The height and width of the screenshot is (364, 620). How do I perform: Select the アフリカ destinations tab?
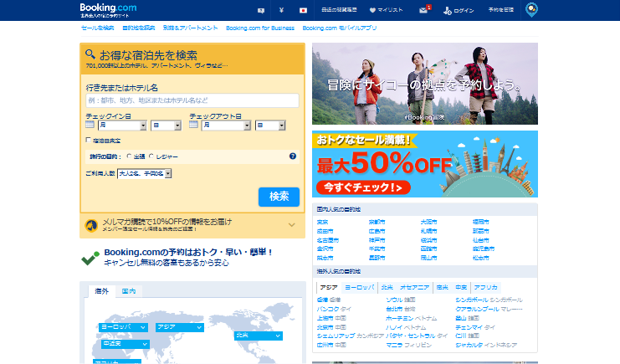486,287
